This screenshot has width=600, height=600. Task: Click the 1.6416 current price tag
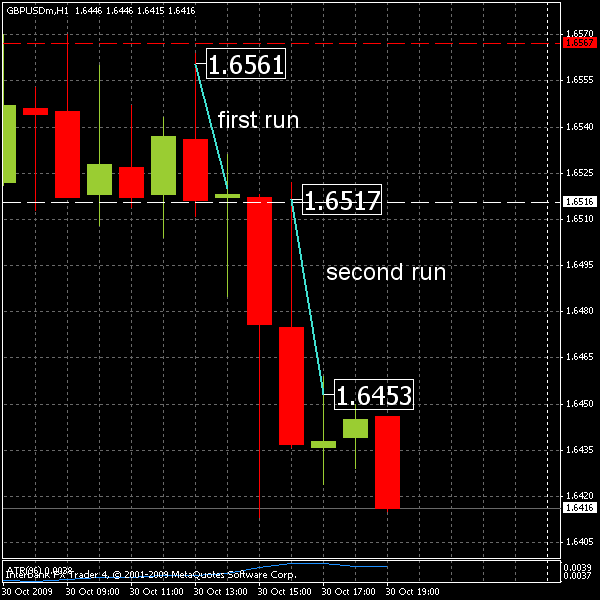579,508
